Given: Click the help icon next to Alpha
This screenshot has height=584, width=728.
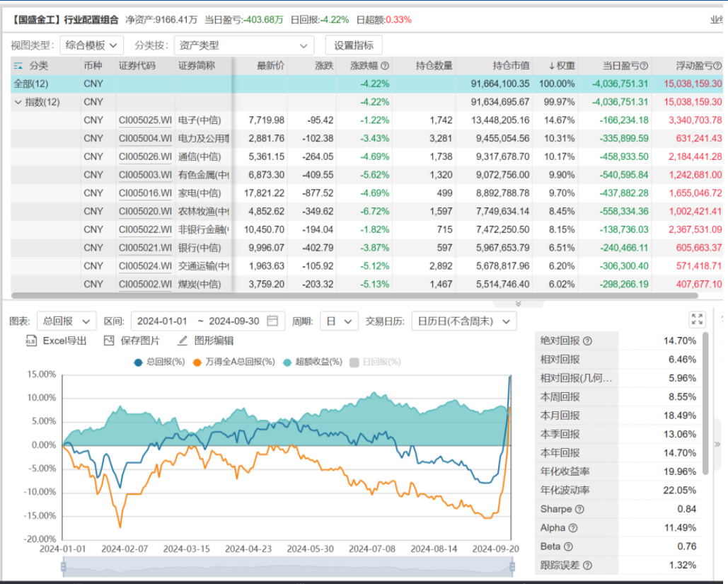Looking at the screenshot, I should (573, 528).
